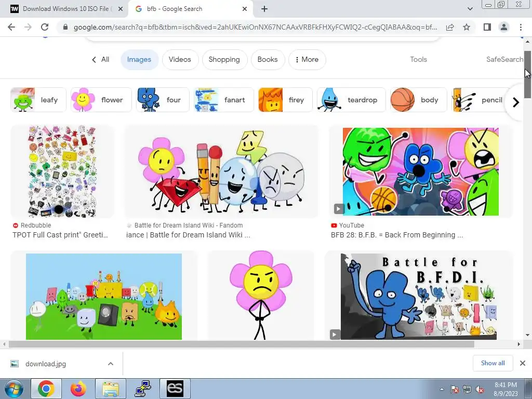Launch Firefox from the taskbar
The image size is (532, 399).
pyautogui.click(x=78, y=389)
